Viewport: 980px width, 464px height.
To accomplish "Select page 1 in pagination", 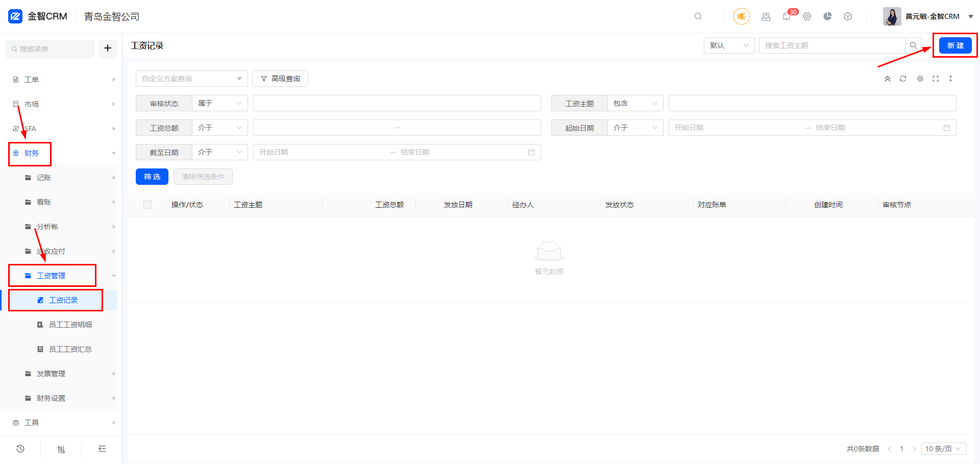I will point(901,449).
